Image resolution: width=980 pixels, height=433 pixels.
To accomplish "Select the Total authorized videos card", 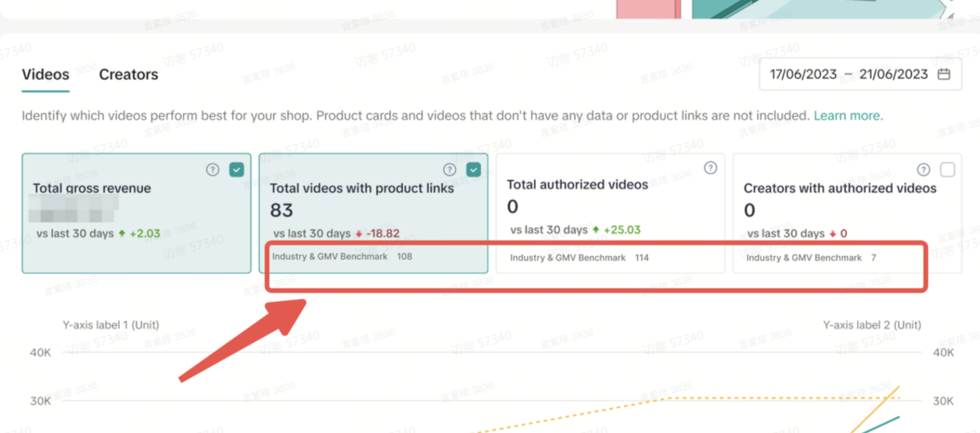I will coord(610,199).
